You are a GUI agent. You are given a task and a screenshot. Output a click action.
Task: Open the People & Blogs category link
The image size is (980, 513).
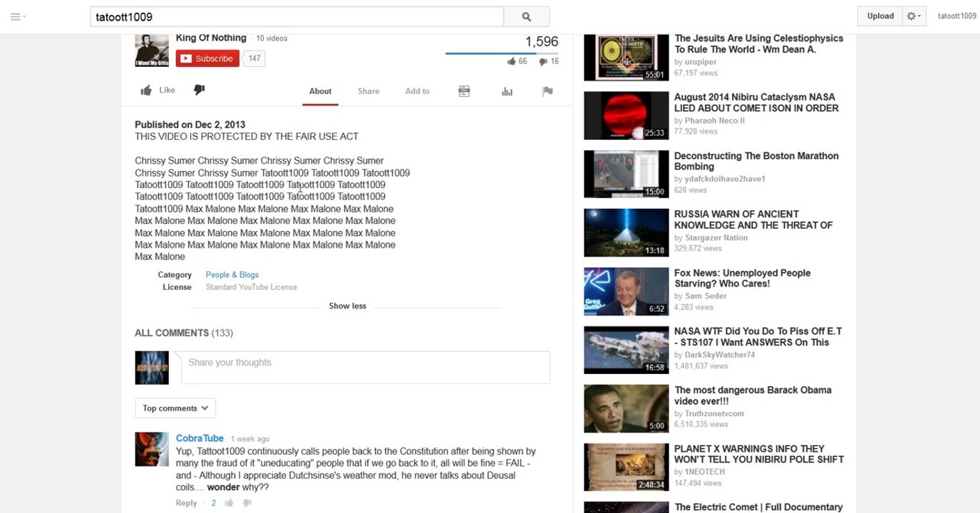232,275
